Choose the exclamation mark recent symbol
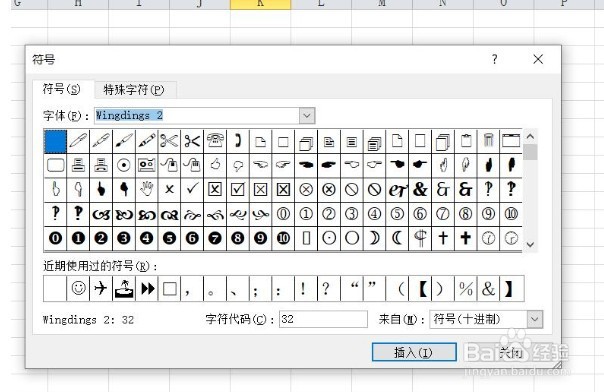The height and width of the screenshot is (392, 604). (303, 288)
